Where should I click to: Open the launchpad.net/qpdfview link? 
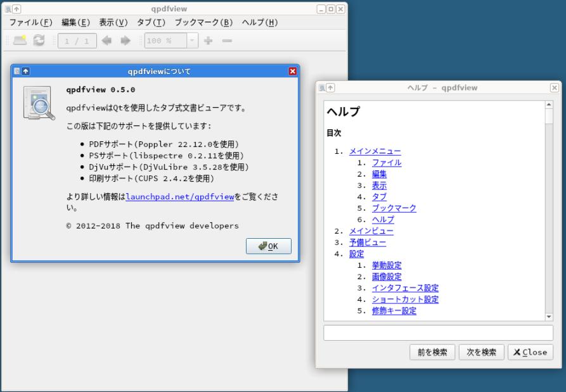(x=180, y=196)
